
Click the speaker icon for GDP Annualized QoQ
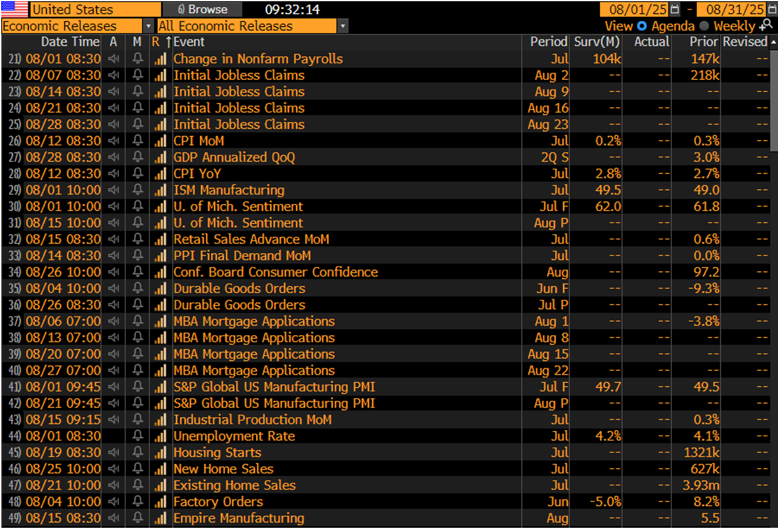pos(113,157)
